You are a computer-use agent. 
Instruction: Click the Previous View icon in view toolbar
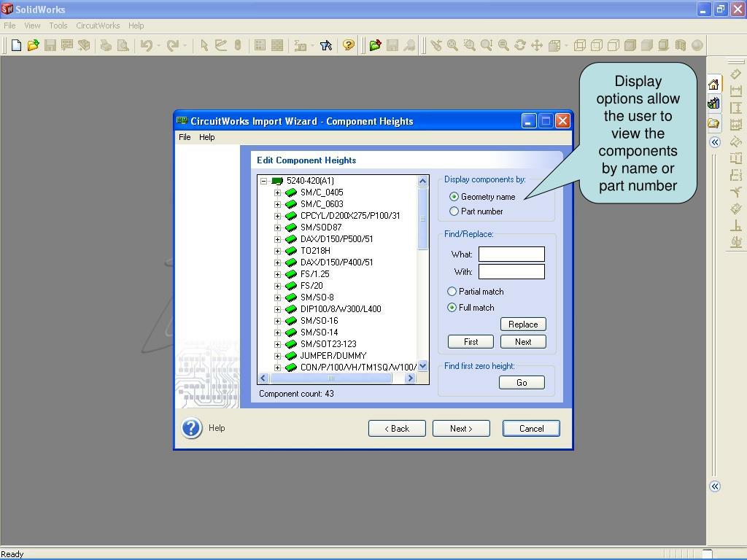(436, 45)
